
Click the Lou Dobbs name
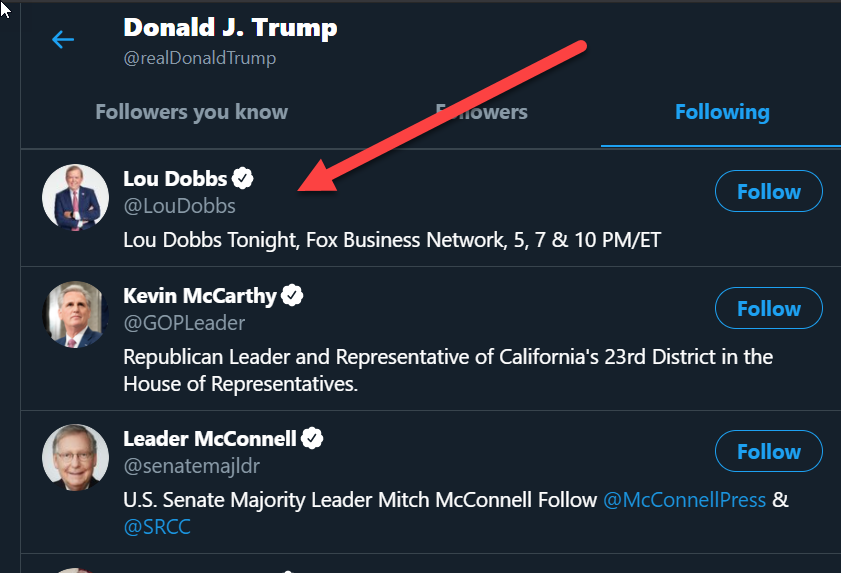175,180
